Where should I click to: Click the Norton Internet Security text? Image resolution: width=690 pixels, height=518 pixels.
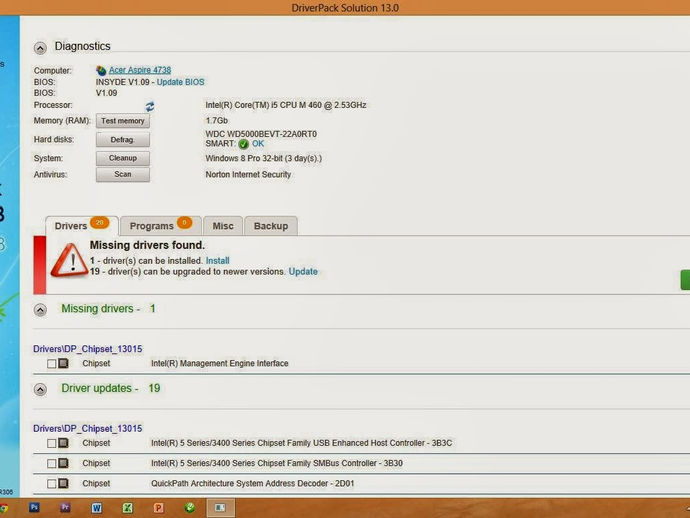pos(248,175)
